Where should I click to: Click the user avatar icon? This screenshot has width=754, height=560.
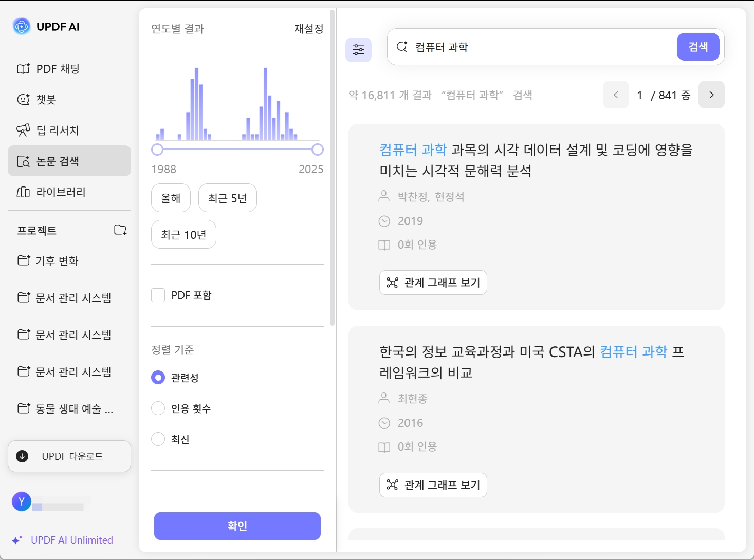pyautogui.click(x=22, y=501)
